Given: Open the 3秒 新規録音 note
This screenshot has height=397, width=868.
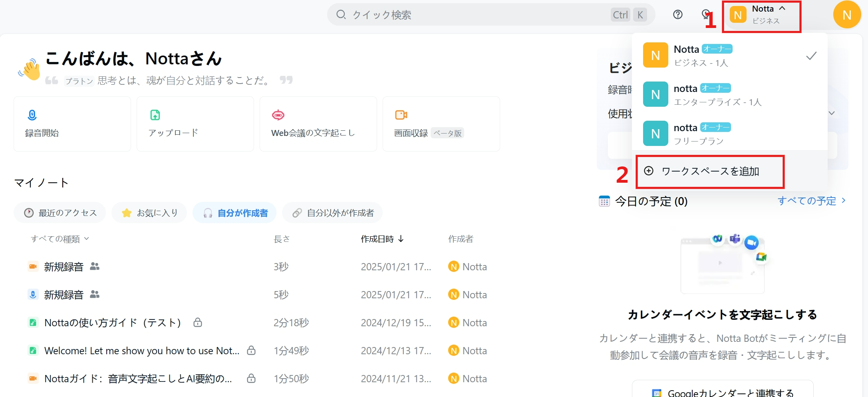Looking at the screenshot, I should point(64,267).
